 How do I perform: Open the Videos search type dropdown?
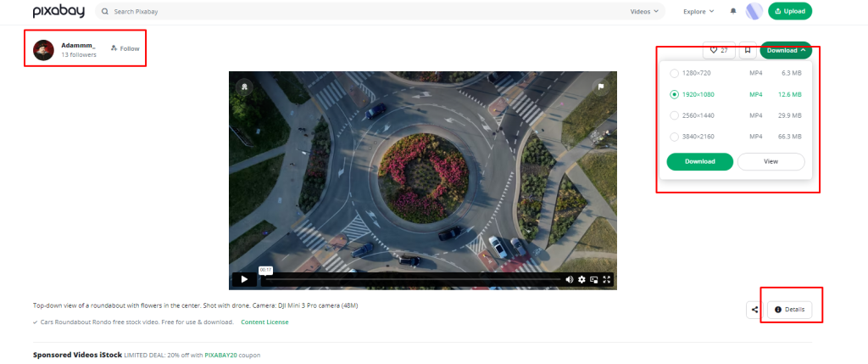coord(644,11)
